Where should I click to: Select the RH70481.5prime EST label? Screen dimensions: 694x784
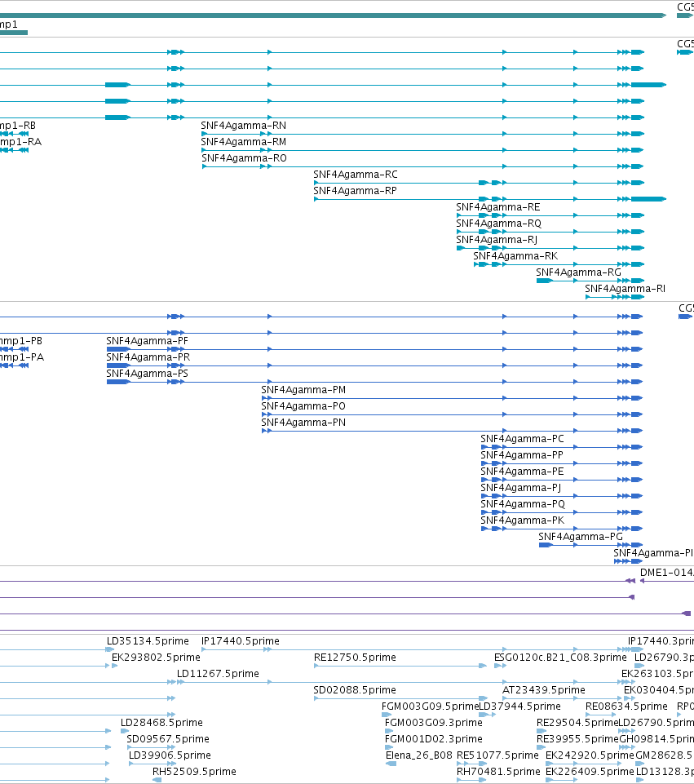click(498, 772)
